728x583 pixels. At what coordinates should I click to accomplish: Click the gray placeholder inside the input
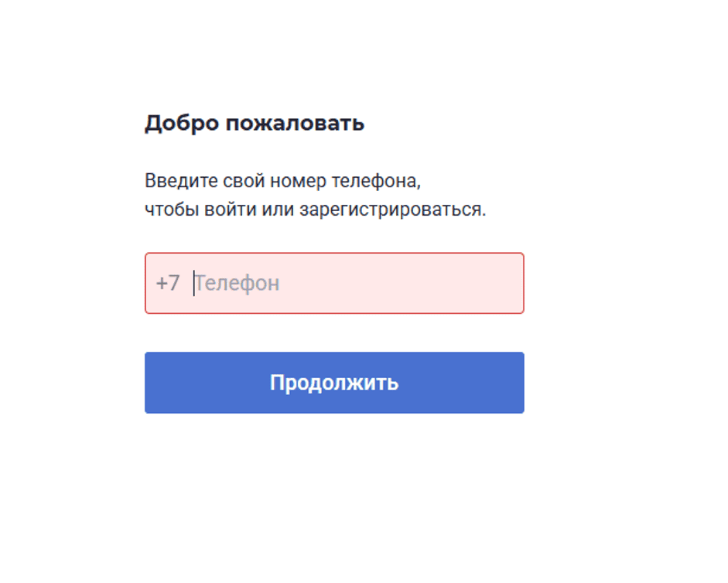[238, 283]
